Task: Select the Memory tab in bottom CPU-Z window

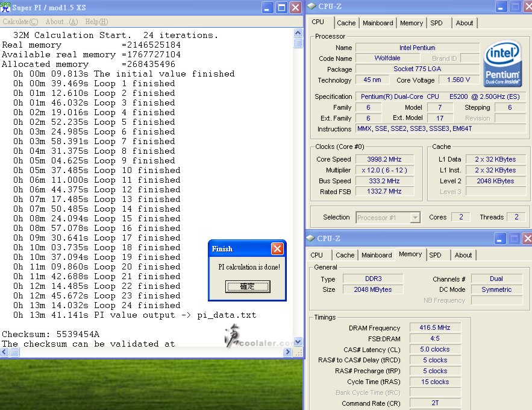Action: pyautogui.click(x=410, y=254)
